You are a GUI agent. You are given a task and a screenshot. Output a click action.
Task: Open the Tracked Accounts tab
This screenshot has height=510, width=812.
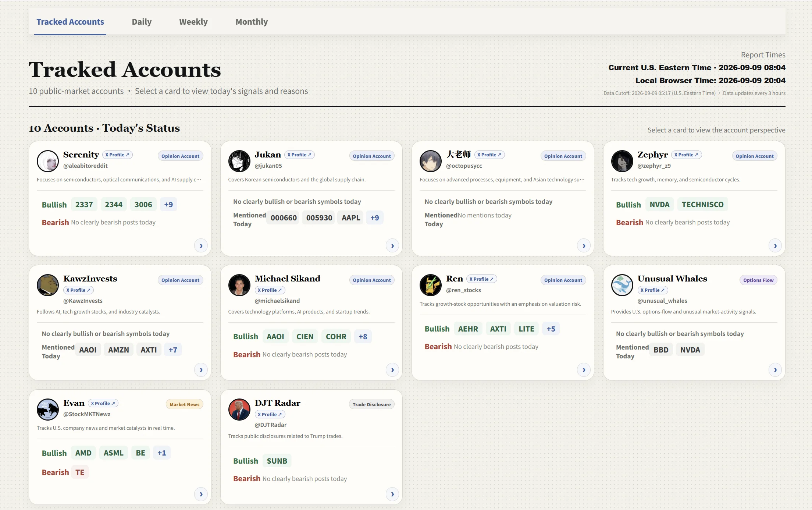coord(70,22)
